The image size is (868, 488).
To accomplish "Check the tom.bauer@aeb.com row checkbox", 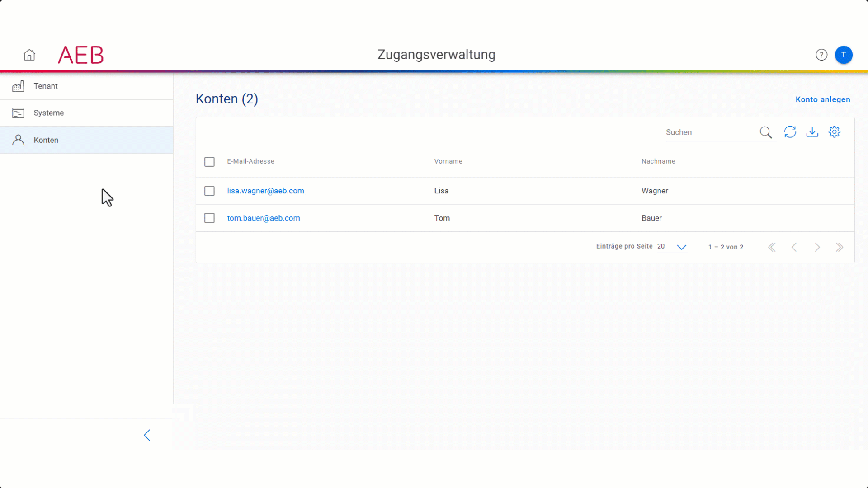I will point(209,218).
